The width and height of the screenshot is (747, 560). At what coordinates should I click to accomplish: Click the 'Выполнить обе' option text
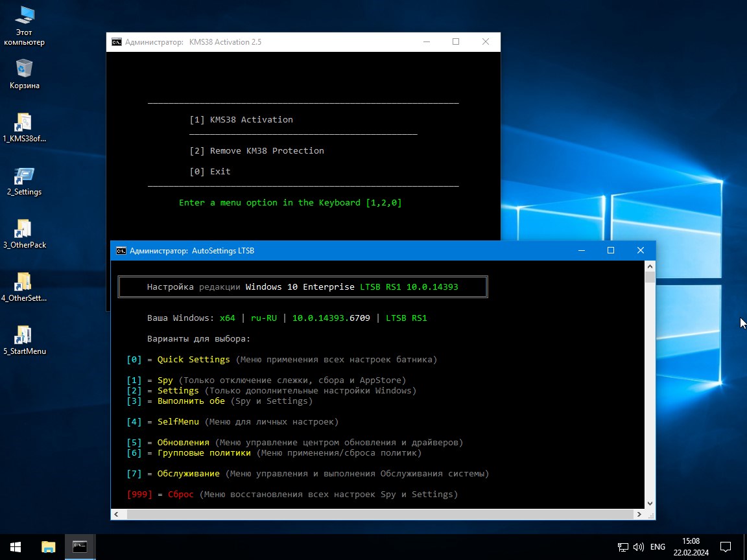pyautogui.click(x=191, y=401)
